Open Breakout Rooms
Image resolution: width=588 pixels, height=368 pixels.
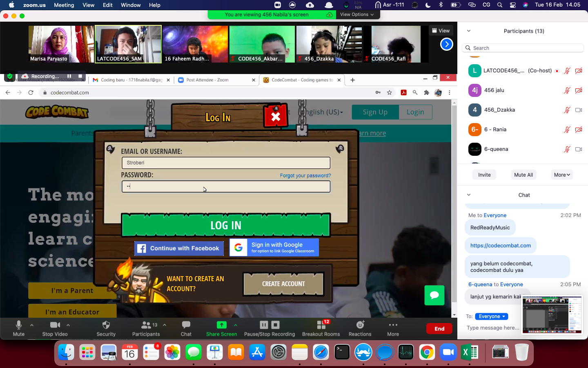(x=321, y=328)
